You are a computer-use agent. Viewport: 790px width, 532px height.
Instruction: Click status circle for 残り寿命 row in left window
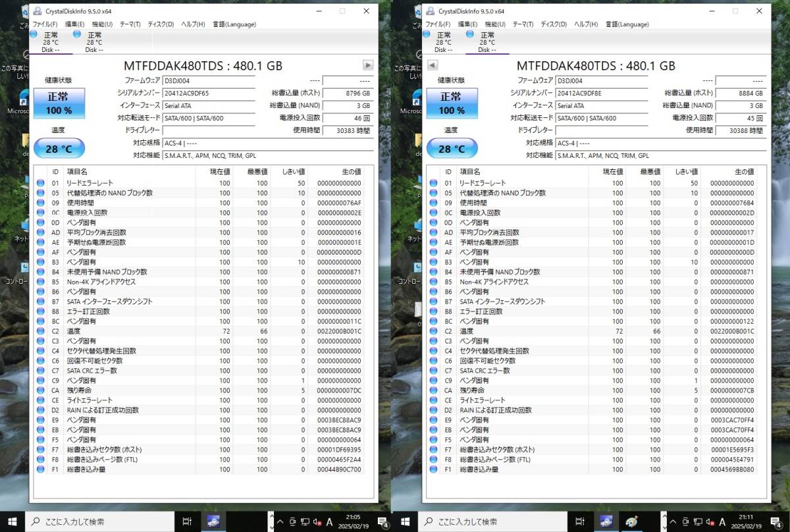pyautogui.click(x=40, y=390)
